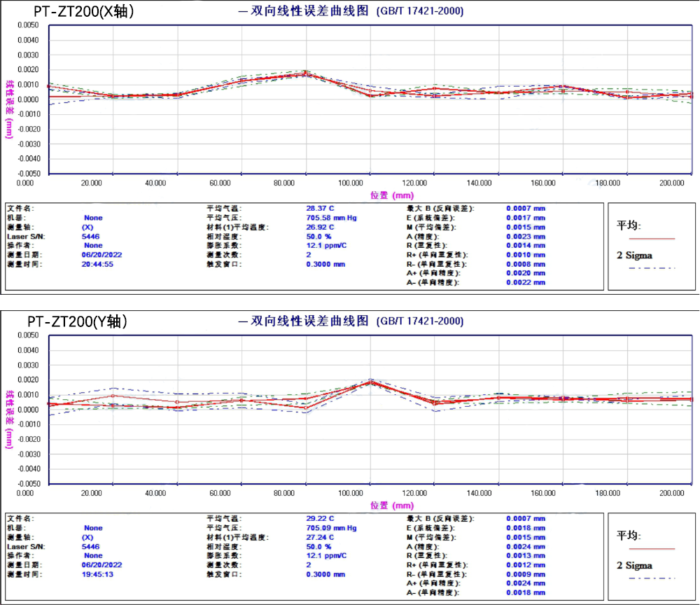Click the 28.37 C average temperature value
The image size is (700, 605).
(320, 209)
